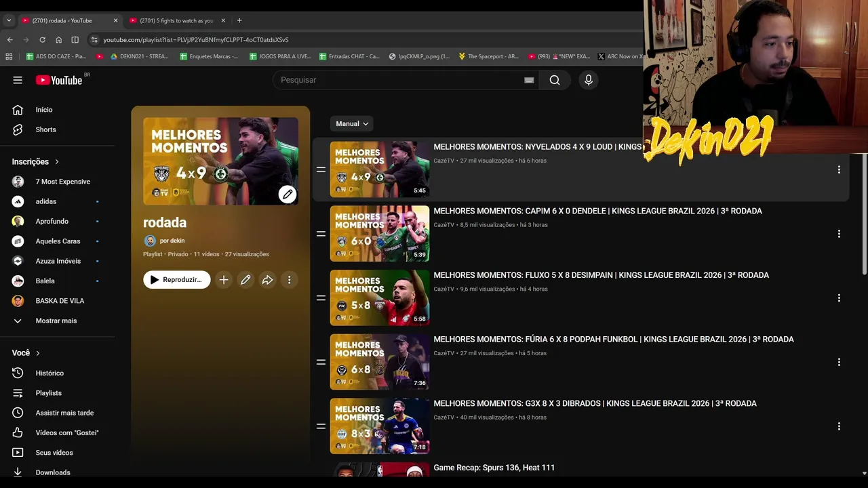Open the browser tab search dropdown

point(9,20)
